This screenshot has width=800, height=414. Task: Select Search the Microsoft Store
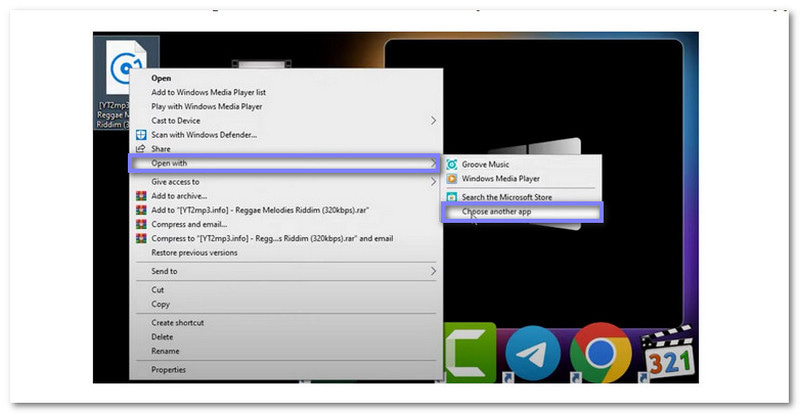(507, 197)
